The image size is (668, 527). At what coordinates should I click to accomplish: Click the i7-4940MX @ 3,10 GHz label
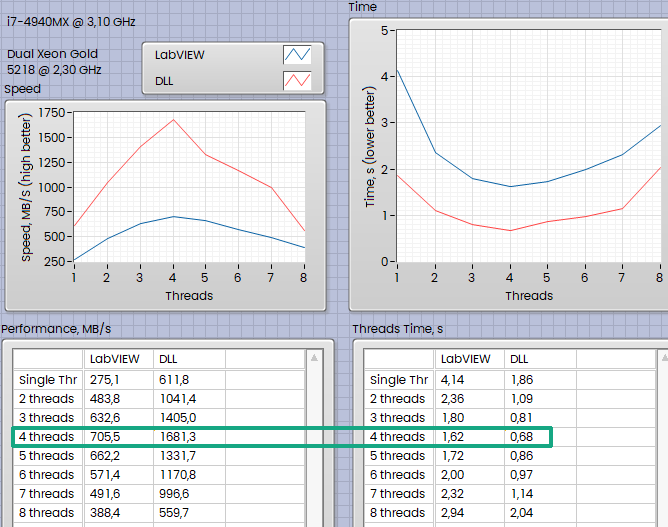(71, 22)
